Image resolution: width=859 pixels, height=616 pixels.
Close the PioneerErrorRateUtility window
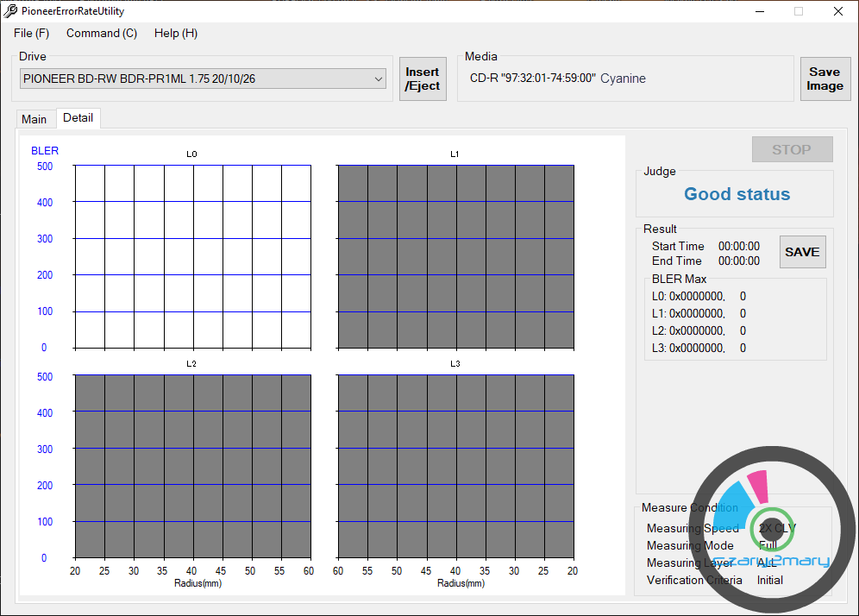pyautogui.click(x=838, y=11)
